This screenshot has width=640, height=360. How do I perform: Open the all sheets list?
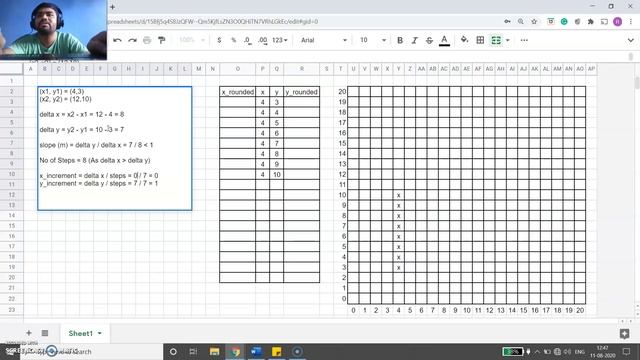45,333
